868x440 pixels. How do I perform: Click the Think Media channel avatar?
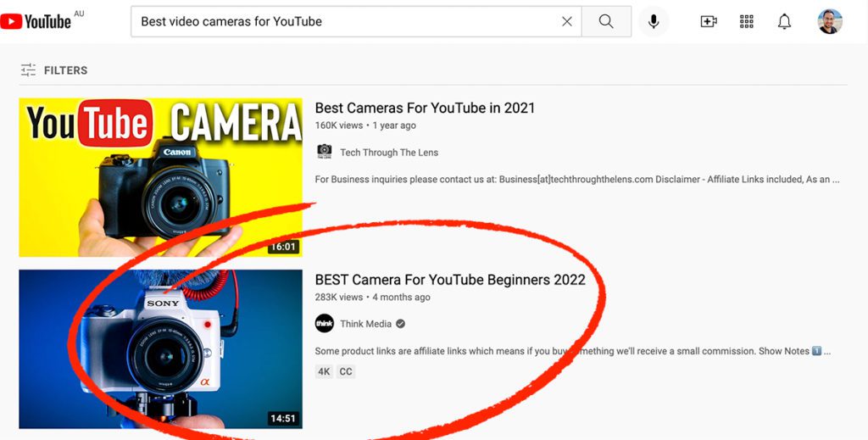tap(325, 323)
